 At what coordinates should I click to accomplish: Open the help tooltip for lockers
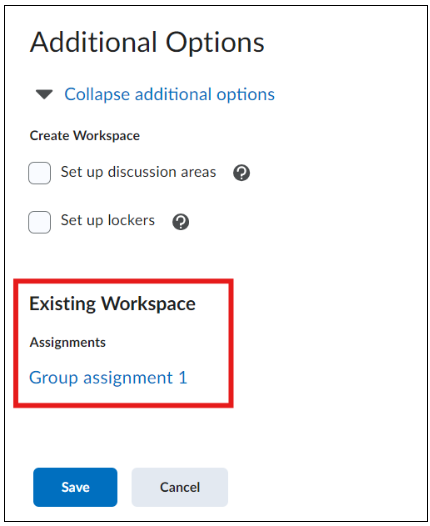(x=180, y=222)
